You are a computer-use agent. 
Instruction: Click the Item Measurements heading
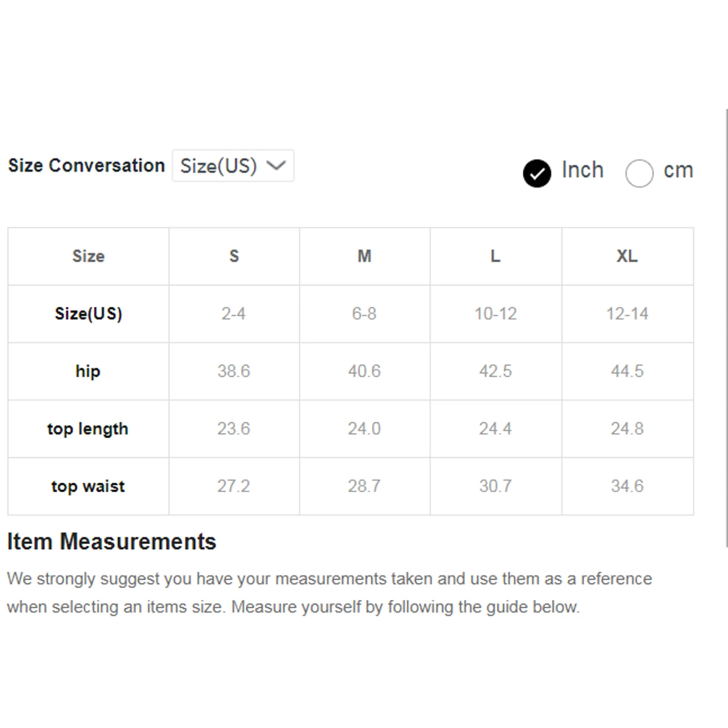111,541
